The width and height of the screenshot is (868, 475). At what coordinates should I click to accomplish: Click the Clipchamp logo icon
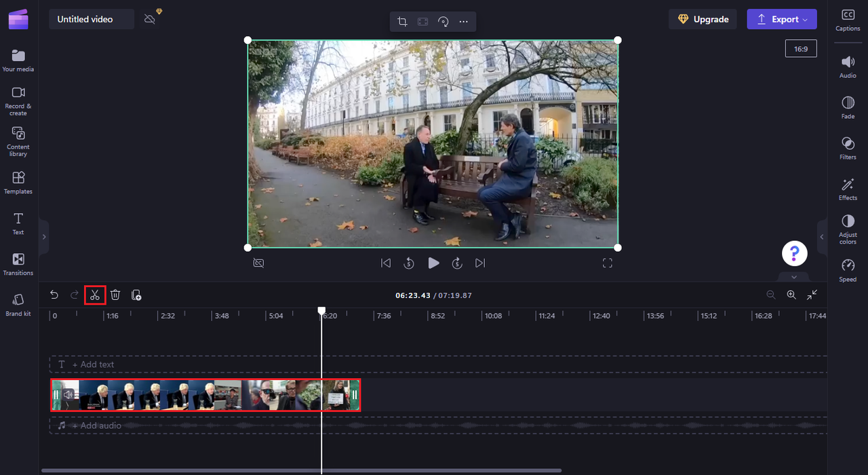pos(18,19)
